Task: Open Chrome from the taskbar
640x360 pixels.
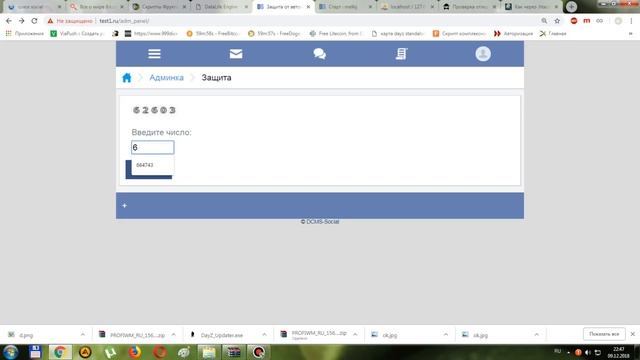Action: [60, 352]
